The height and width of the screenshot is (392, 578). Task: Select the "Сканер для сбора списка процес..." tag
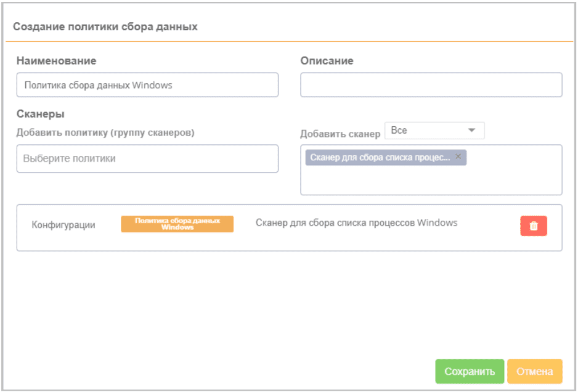click(x=380, y=157)
